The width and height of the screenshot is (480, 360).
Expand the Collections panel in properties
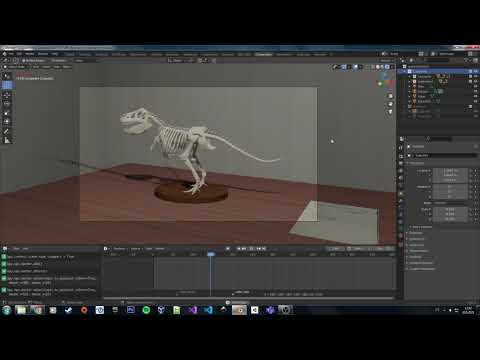point(417,239)
